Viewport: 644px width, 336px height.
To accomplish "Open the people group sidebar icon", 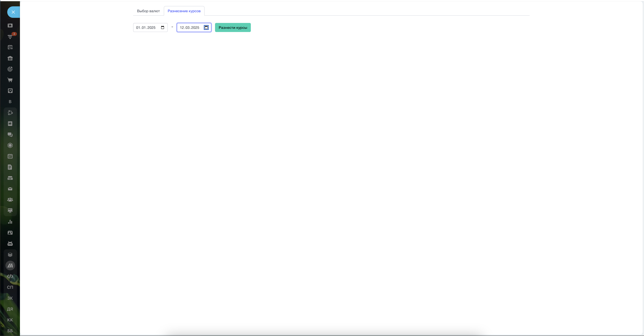I will tap(10, 200).
